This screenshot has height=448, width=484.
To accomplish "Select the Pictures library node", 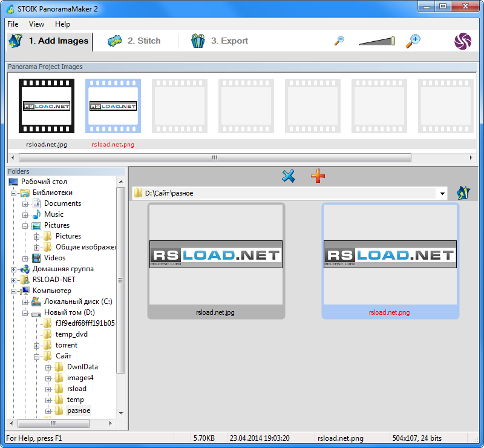I will point(57,225).
